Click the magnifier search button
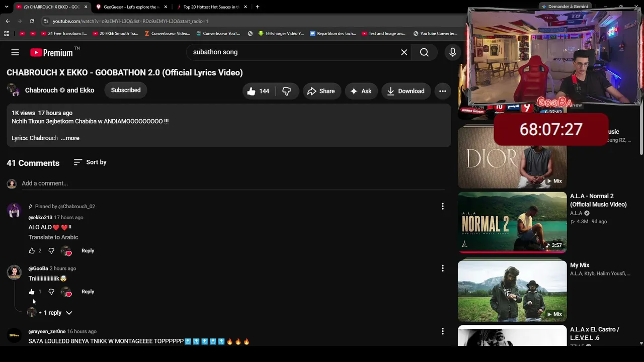 point(424,52)
